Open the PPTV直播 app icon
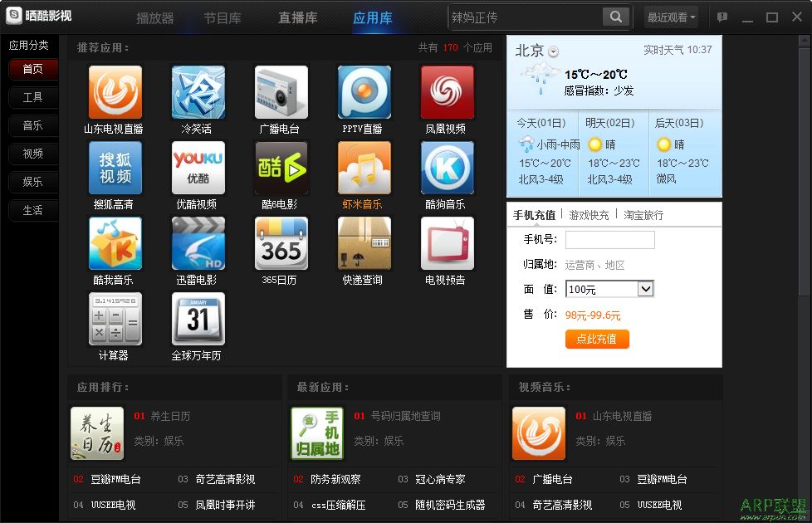The image size is (812, 523). coord(364,92)
